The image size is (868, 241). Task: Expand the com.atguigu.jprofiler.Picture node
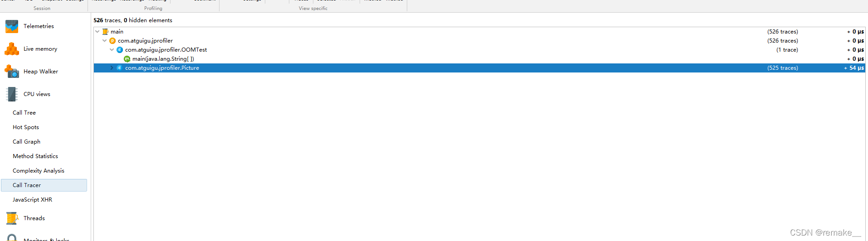click(112, 68)
